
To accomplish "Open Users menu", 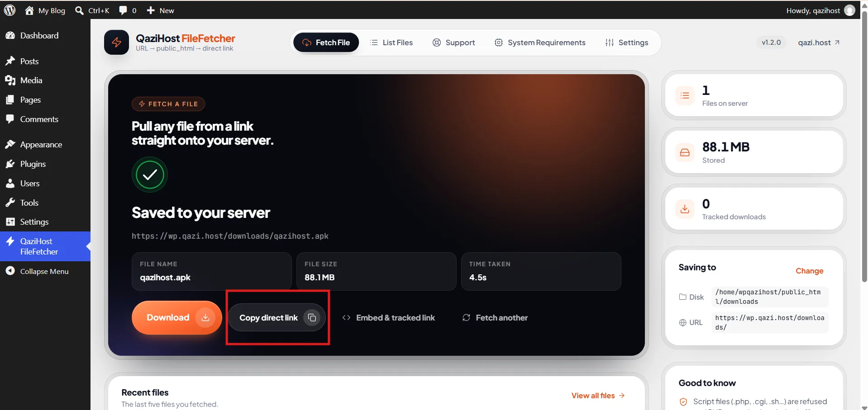I will (45, 183).
